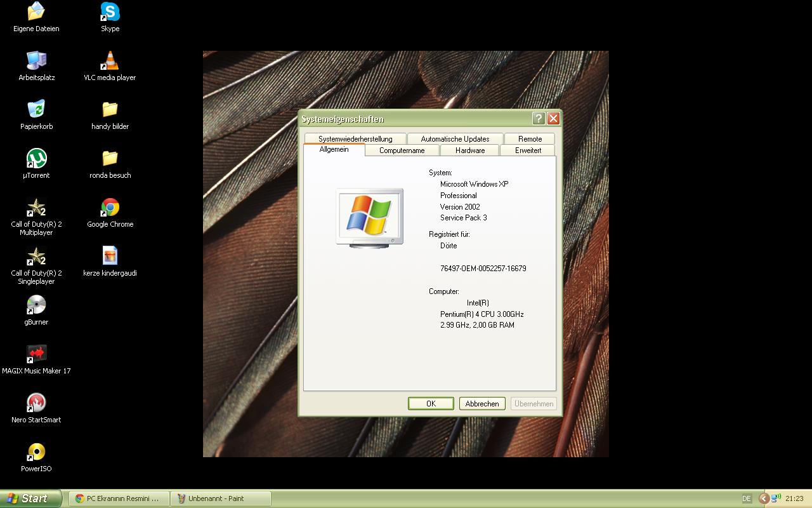Select Call of Duty 2 Singleplayer shortcut
Viewport: 812px width, 508px height.
36,266
